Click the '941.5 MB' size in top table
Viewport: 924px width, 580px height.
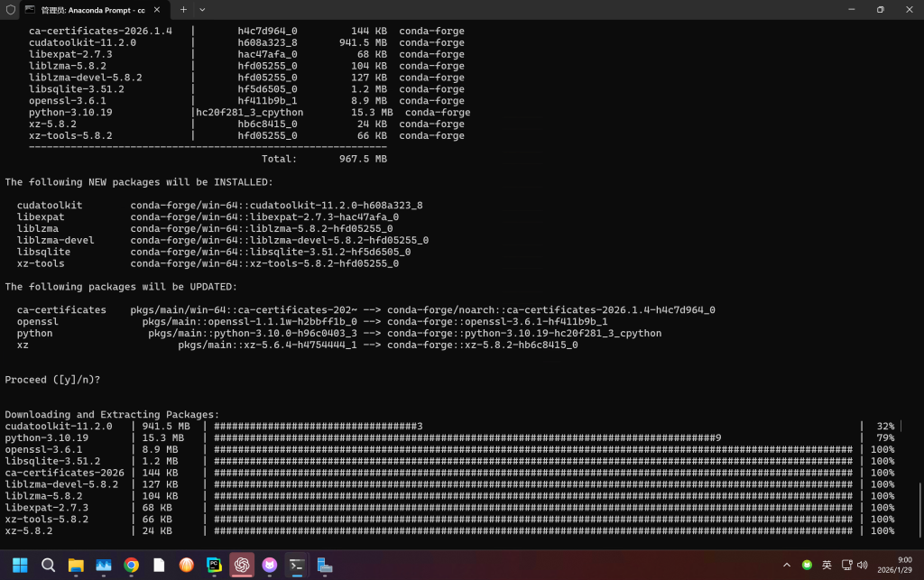click(363, 42)
